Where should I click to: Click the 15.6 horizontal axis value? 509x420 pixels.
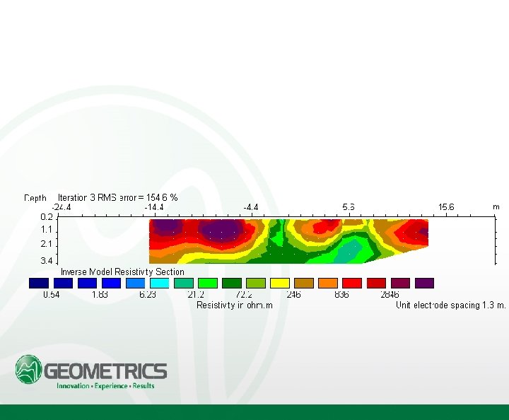pyautogui.click(x=446, y=207)
